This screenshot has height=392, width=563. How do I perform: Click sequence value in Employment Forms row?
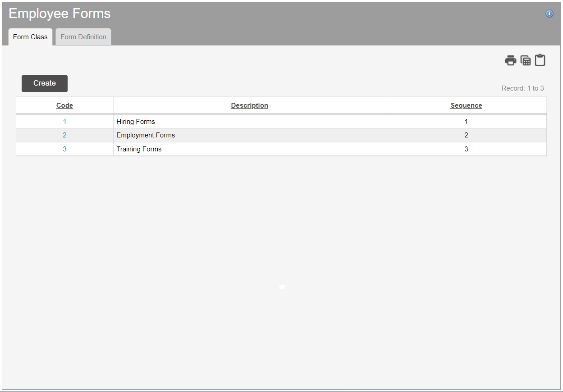[x=466, y=135]
